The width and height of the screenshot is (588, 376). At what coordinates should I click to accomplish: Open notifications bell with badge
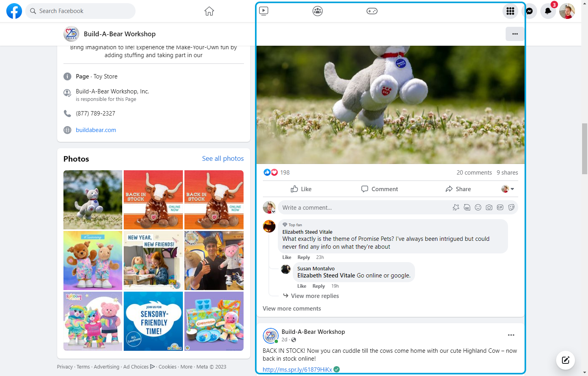coord(548,11)
